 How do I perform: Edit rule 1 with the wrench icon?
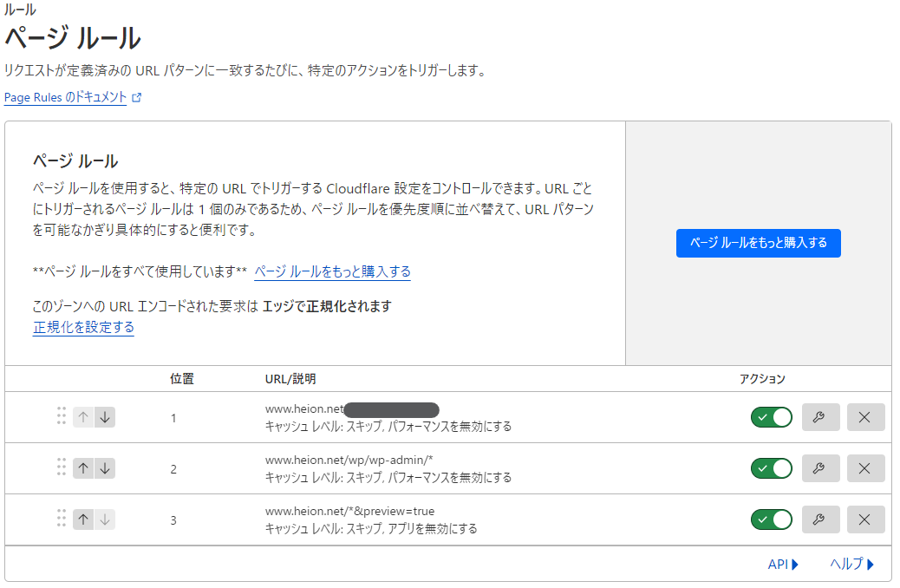820,417
